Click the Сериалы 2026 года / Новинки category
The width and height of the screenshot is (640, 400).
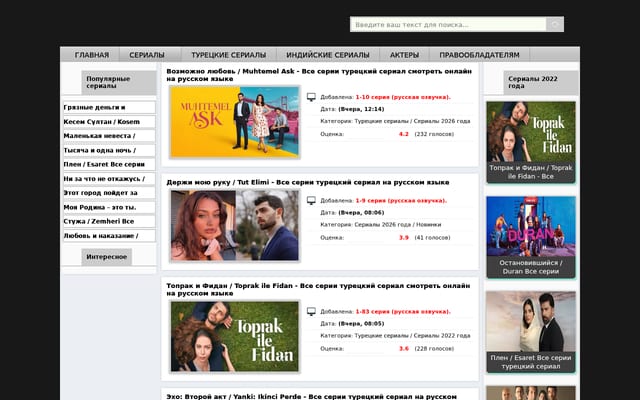coord(398,224)
